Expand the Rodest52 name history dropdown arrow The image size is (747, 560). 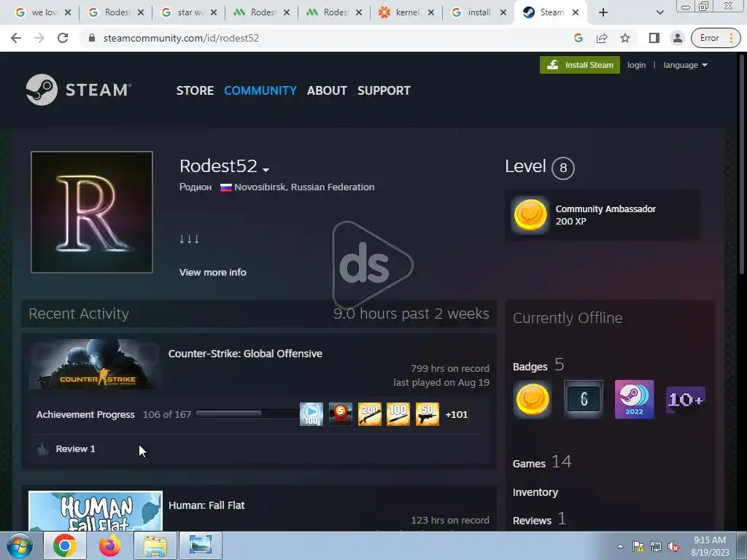(x=266, y=169)
